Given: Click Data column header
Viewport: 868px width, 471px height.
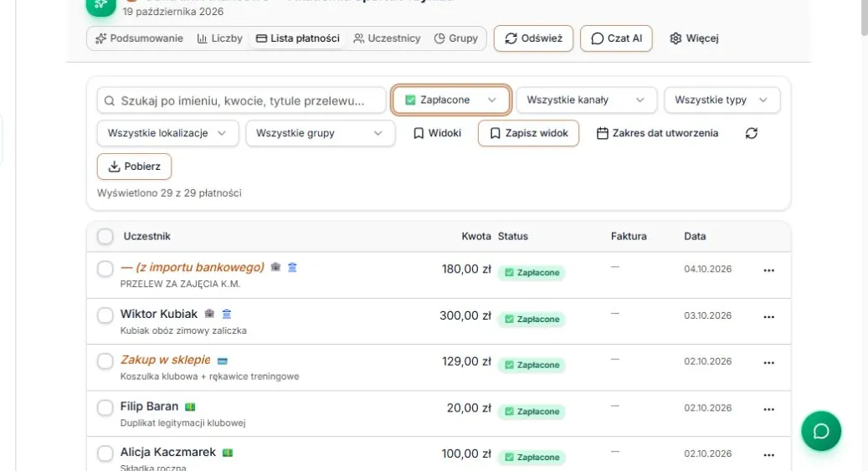Looking at the screenshot, I should click(x=695, y=236).
